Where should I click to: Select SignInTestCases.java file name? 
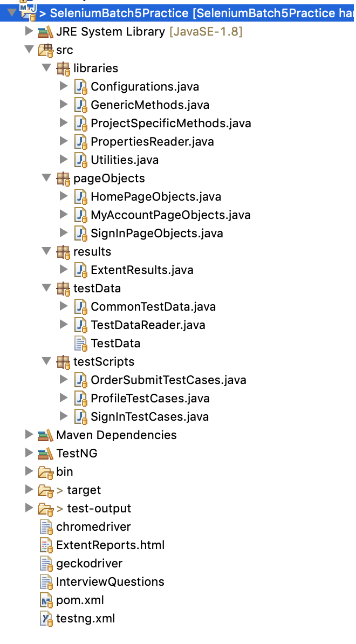(149, 417)
